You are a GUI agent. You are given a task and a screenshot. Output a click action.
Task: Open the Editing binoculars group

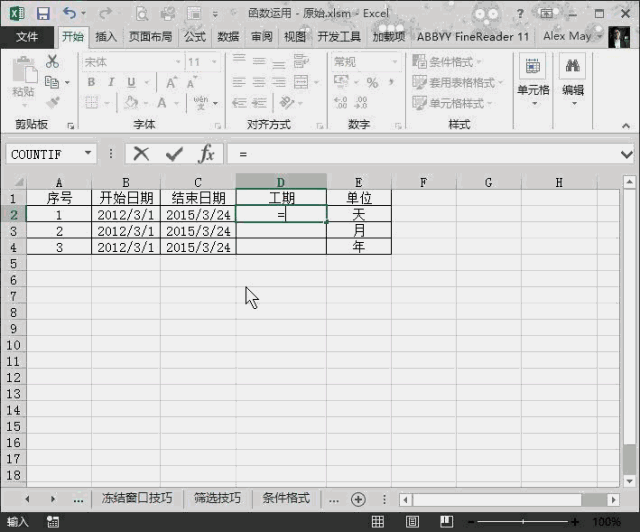[573, 81]
